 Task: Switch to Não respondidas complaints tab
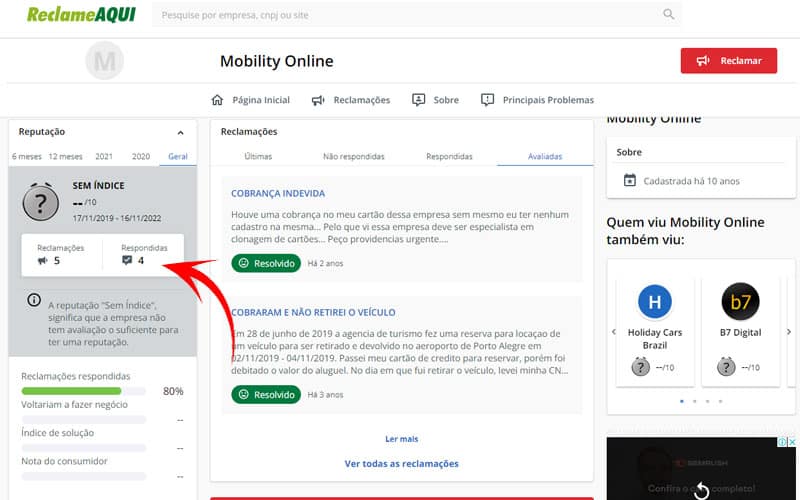[x=354, y=157]
